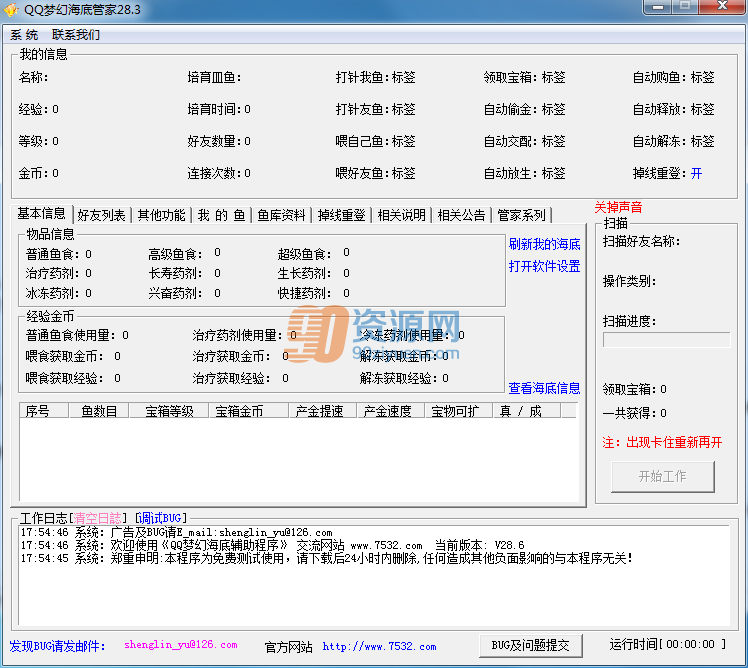This screenshot has width=748, height=668.
Task: Sort by the 鱼数目 column header
Action: pos(99,411)
